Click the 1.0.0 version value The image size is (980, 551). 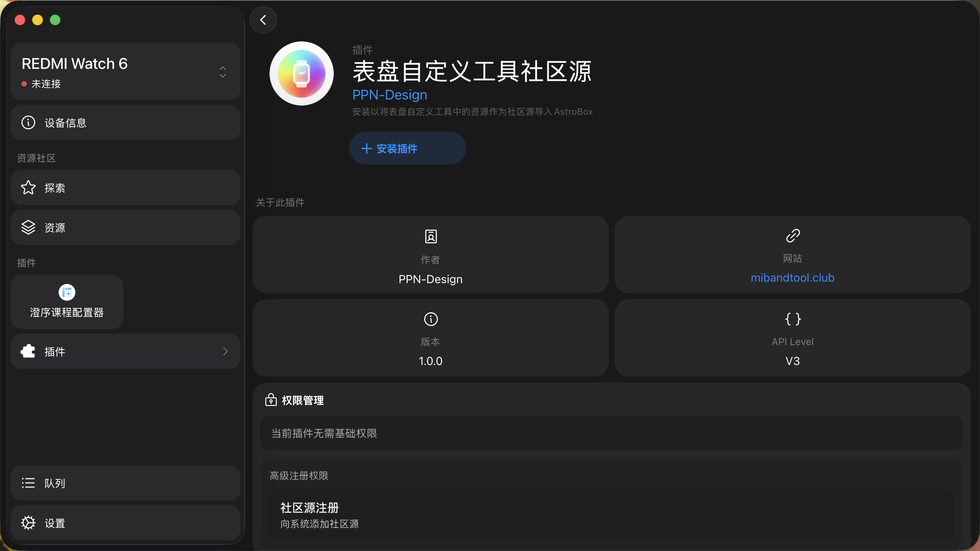pos(431,361)
